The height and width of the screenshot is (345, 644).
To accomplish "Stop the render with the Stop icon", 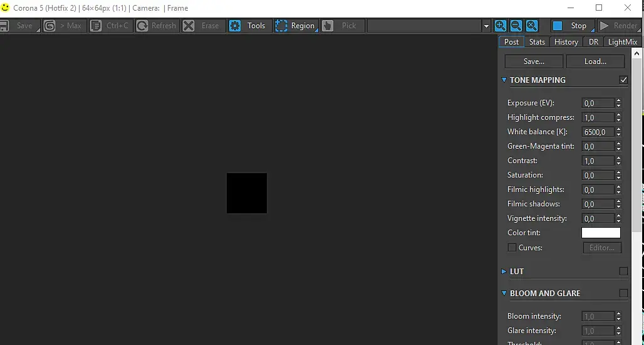I will pyautogui.click(x=558, y=26).
